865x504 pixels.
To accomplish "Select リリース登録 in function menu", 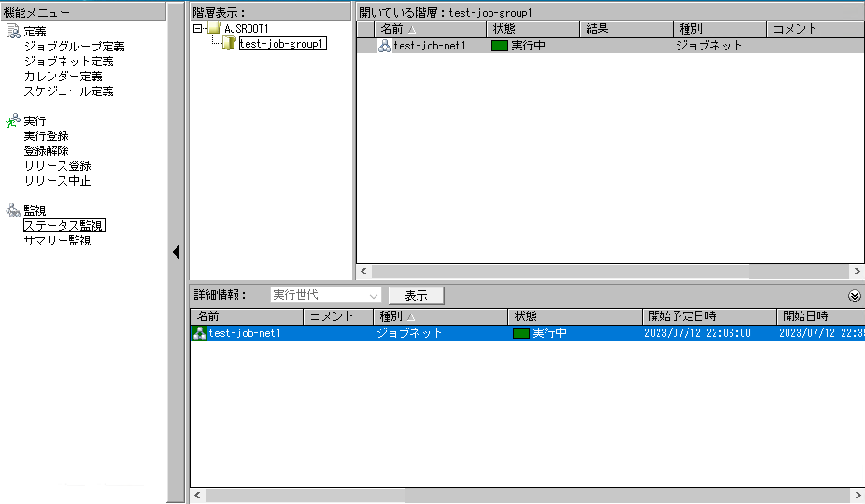I will click(57, 165).
